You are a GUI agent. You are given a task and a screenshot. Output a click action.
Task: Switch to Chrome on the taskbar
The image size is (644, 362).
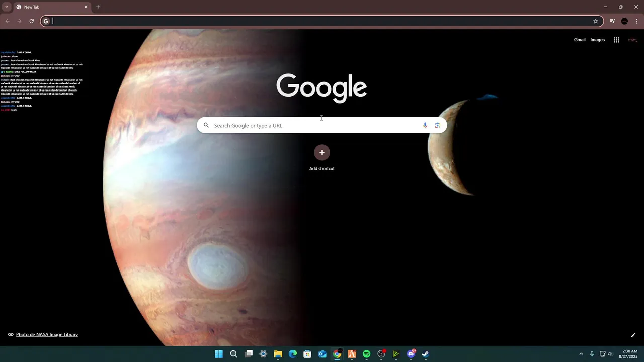coord(337,354)
